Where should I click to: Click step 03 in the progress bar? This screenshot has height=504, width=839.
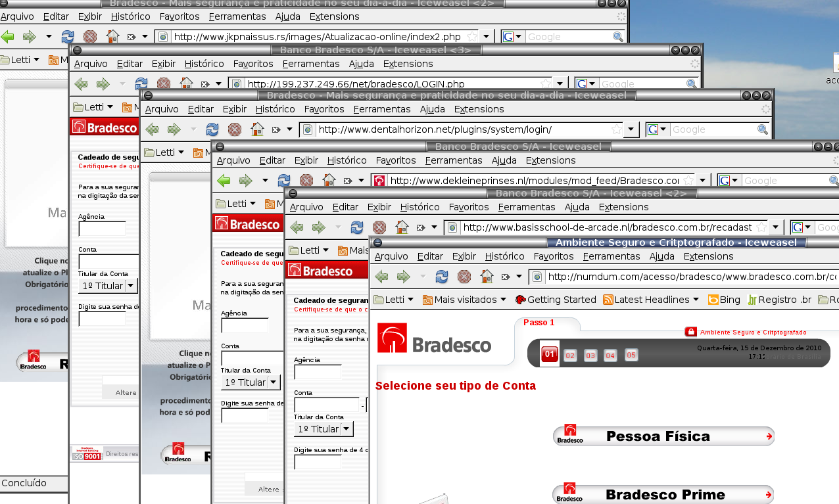pos(590,355)
